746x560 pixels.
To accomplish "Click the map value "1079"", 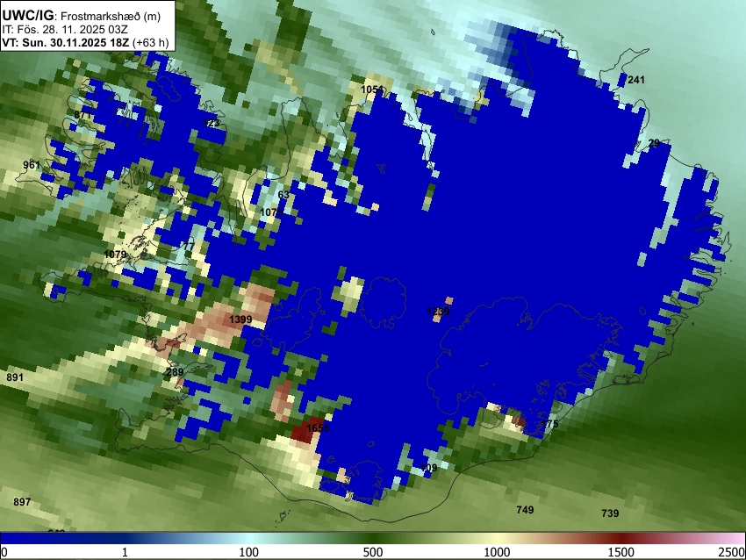I will tap(115, 255).
